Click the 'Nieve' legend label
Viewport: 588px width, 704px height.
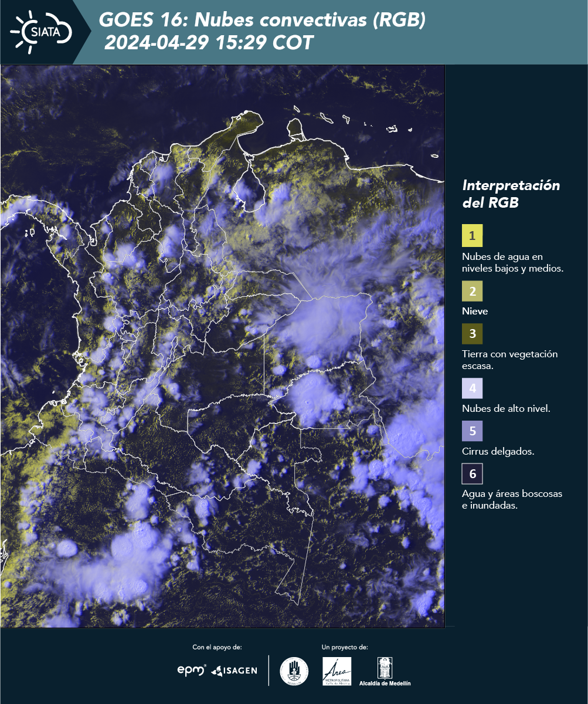[475, 312]
